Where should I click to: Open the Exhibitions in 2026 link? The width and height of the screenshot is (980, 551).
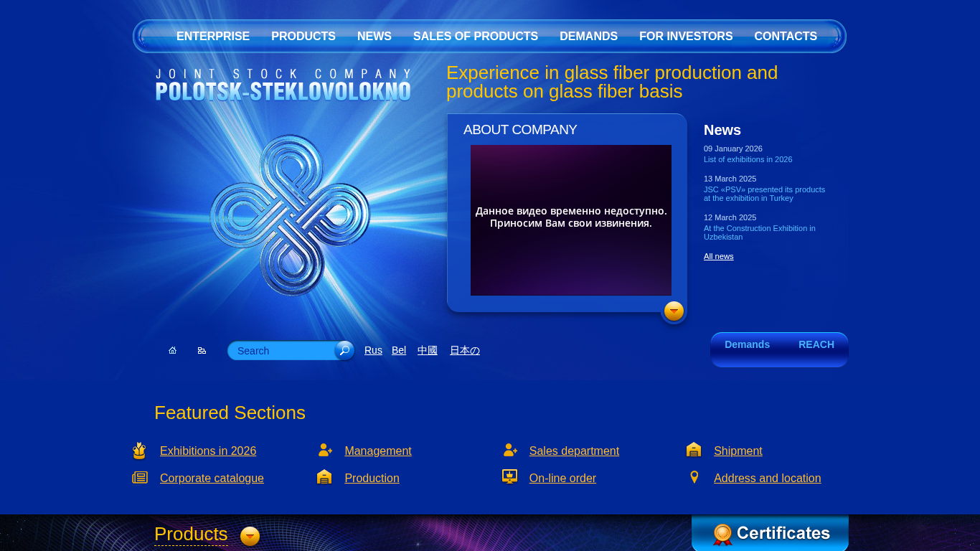(x=208, y=451)
